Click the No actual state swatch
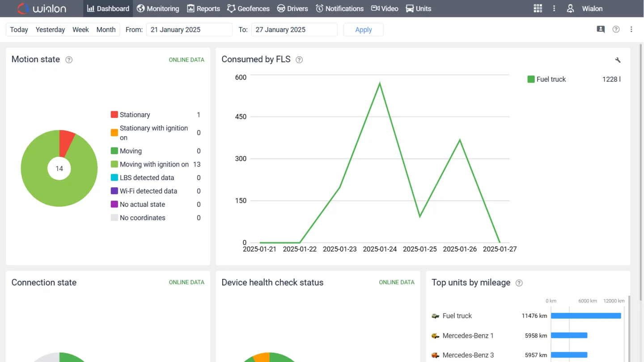This screenshot has height=362, width=644. click(114, 204)
